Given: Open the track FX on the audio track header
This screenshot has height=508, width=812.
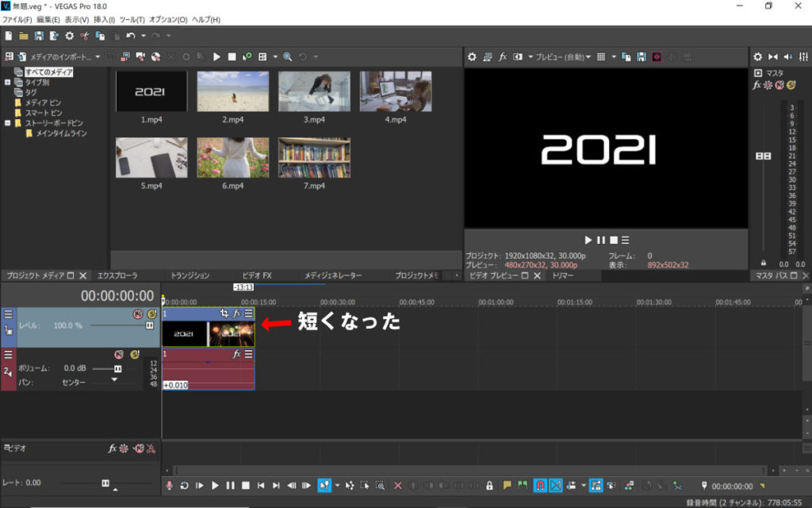Looking at the screenshot, I should 236,354.
